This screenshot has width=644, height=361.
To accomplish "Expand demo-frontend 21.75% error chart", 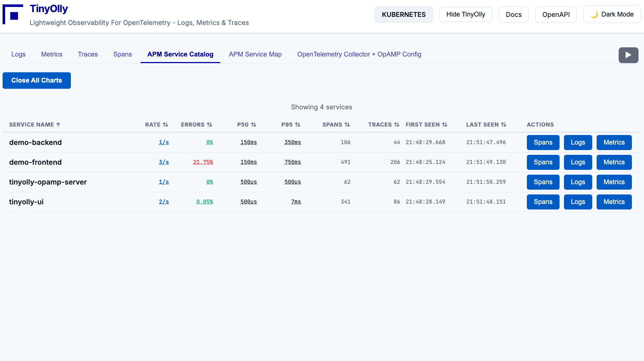I will pyautogui.click(x=203, y=162).
